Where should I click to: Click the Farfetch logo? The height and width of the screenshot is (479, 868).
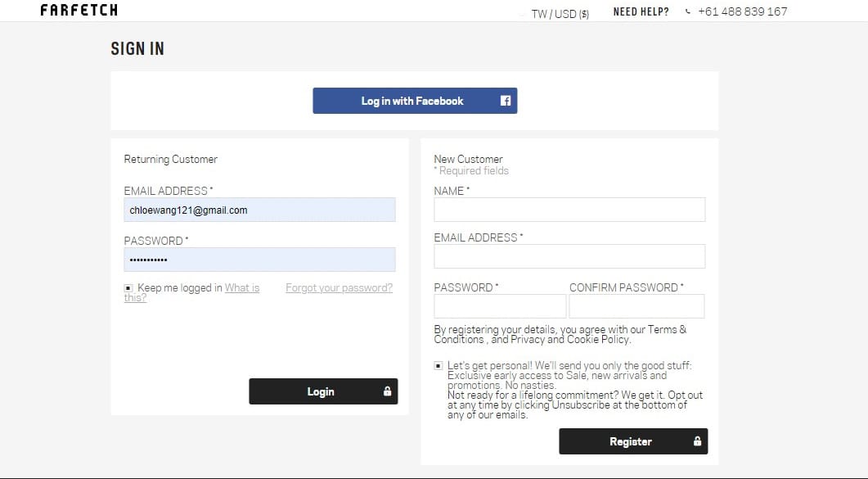79,11
